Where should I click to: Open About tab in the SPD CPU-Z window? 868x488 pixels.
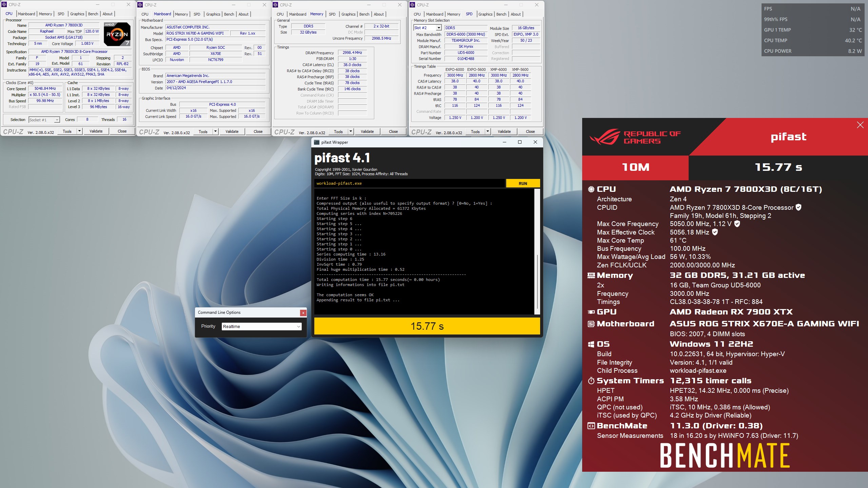pyautogui.click(x=516, y=14)
